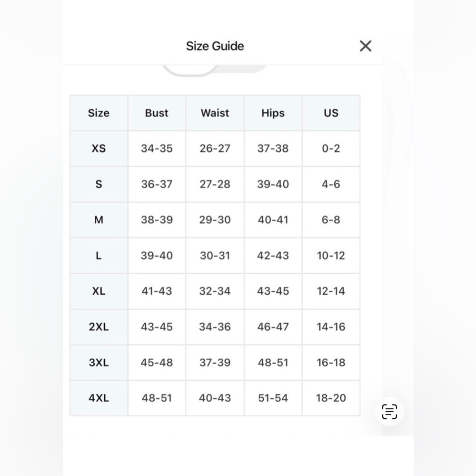Select the XS size row label
476x476 pixels.
[x=99, y=149]
